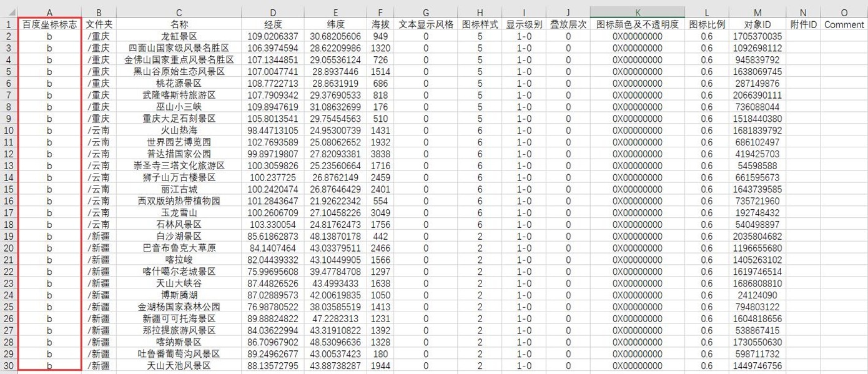Click latitude value 48.53096636
This screenshot has height=374, width=868.
[335, 342]
